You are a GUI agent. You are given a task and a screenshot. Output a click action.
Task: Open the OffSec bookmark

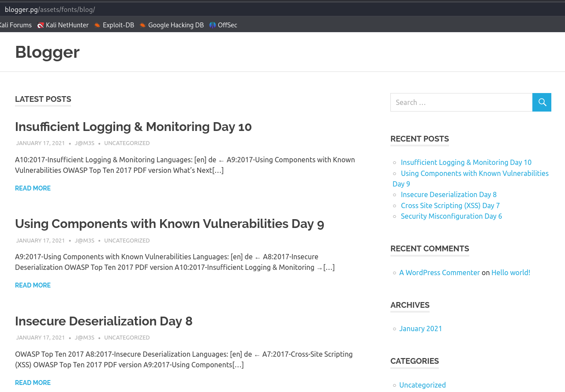coord(223,25)
